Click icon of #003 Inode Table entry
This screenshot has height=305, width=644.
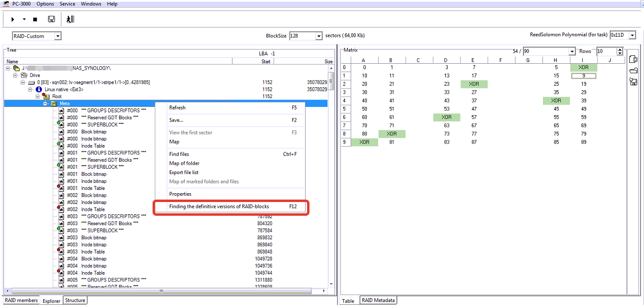pyautogui.click(x=61, y=252)
